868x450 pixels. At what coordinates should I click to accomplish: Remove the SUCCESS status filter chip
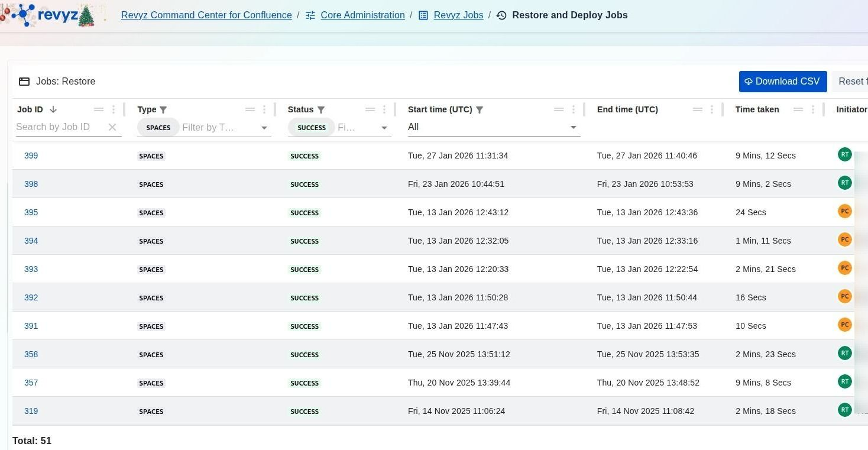pyautogui.click(x=311, y=128)
